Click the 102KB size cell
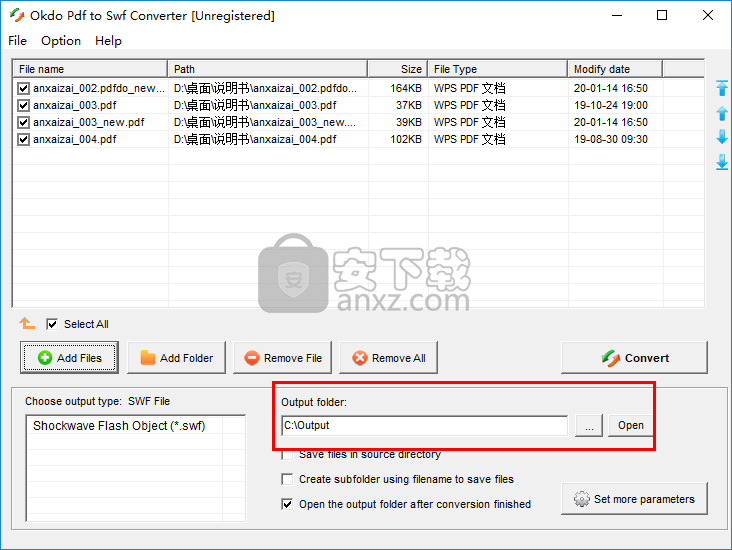This screenshot has width=732, height=550. point(406,139)
